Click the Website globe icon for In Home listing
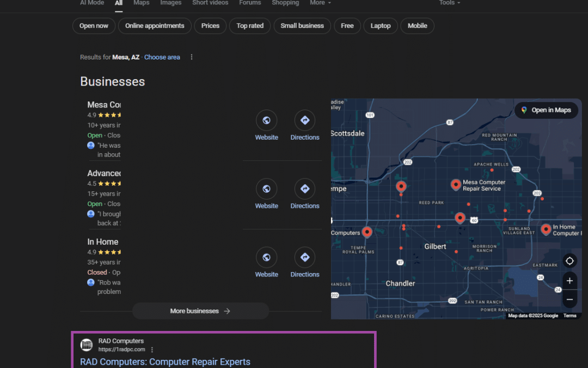The height and width of the screenshot is (368, 588). click(266, 257)
